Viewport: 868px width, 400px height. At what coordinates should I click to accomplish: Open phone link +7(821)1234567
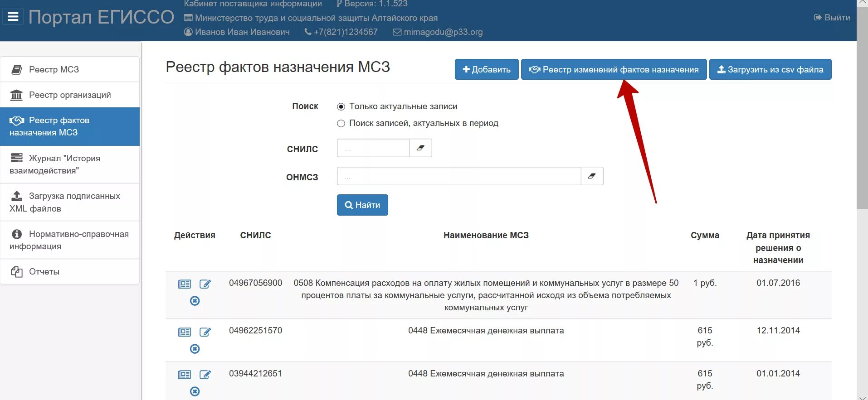346,32
